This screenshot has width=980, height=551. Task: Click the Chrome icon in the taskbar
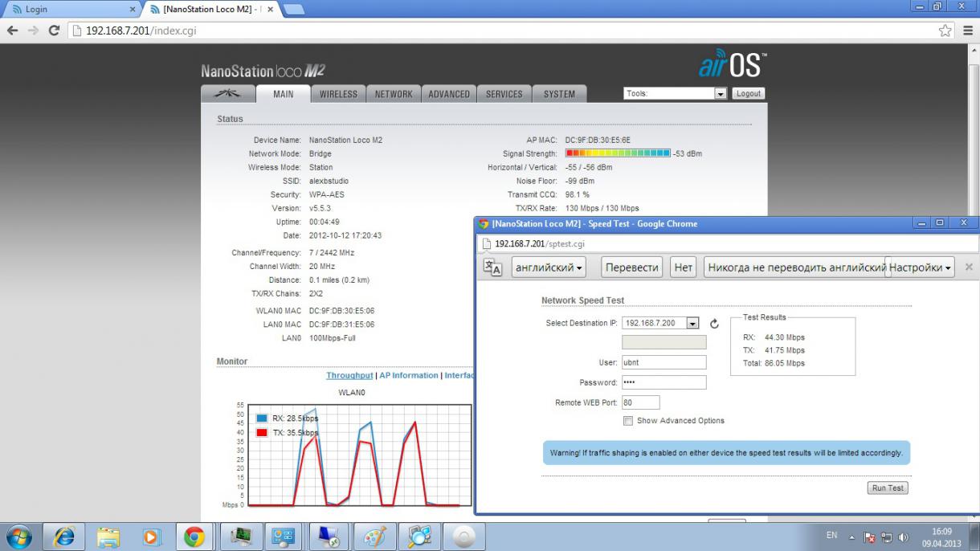[x=194, y=536]
